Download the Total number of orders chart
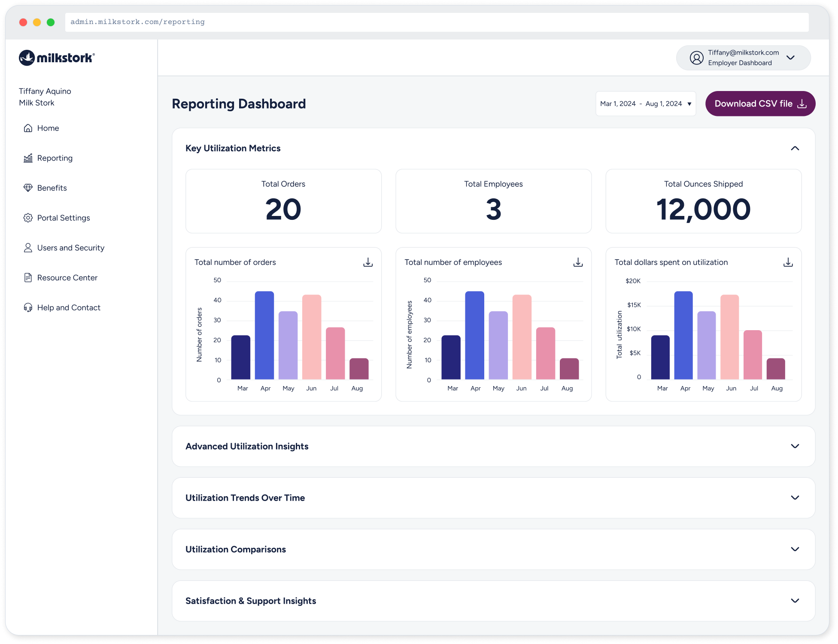838x644 pixels. click(368, 262)
